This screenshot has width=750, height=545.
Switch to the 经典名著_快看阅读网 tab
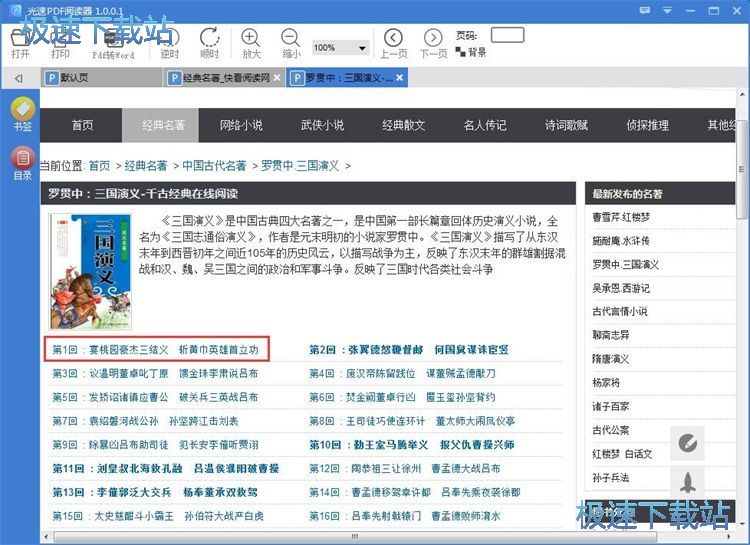[x=224, y=78]
